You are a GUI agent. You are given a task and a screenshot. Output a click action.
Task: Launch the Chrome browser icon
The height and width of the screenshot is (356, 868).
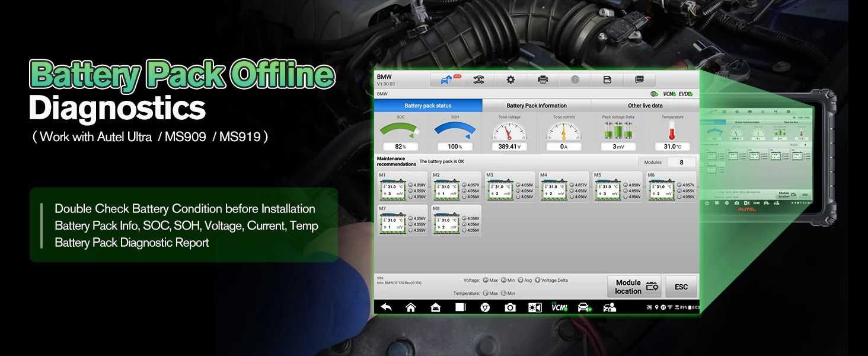pyautogui.click(x=485, y=307)
